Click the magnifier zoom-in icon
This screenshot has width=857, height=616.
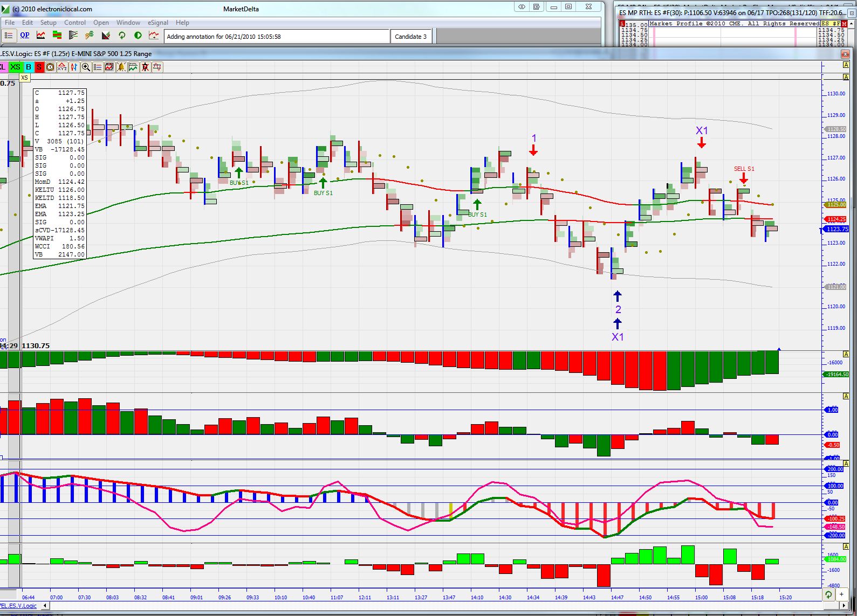[86, 67]
